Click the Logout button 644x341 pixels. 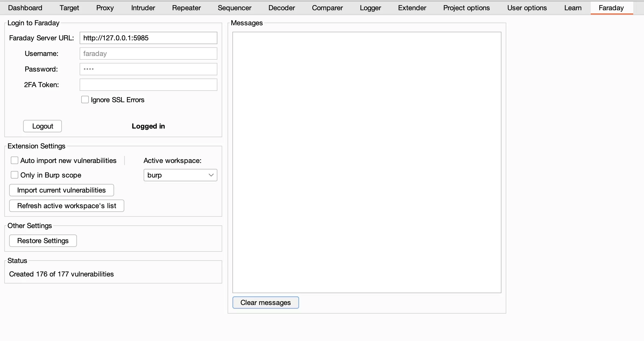pyautogui.click(x=42, y=126)
